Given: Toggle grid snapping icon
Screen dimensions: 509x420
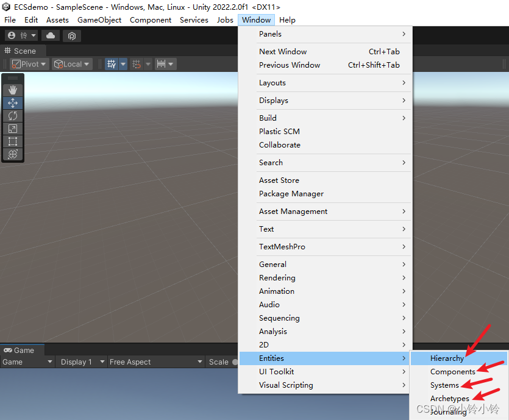Looking at the screenshot, I should (137, 64).
